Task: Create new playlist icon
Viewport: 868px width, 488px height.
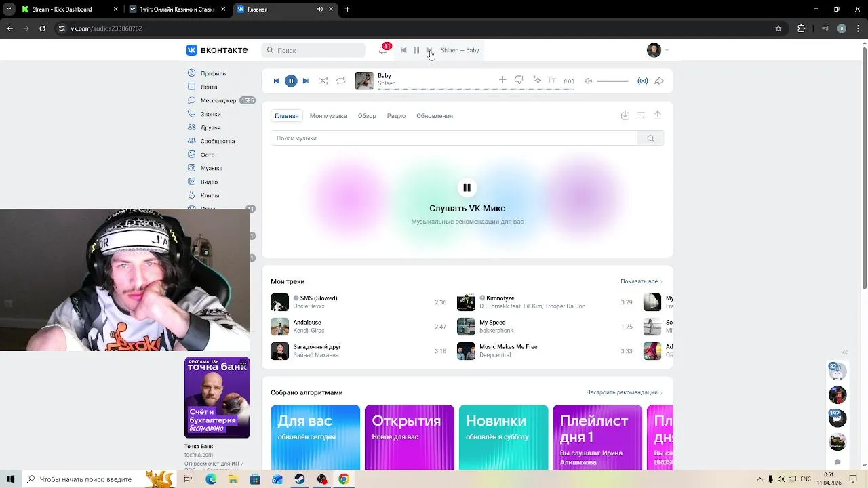Action: [x=642, y=116]
